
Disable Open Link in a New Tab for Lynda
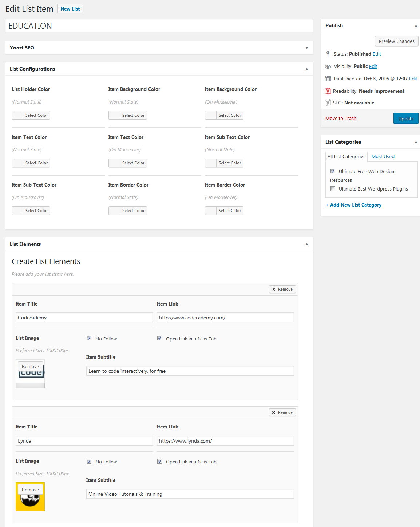tap(159, 461)
